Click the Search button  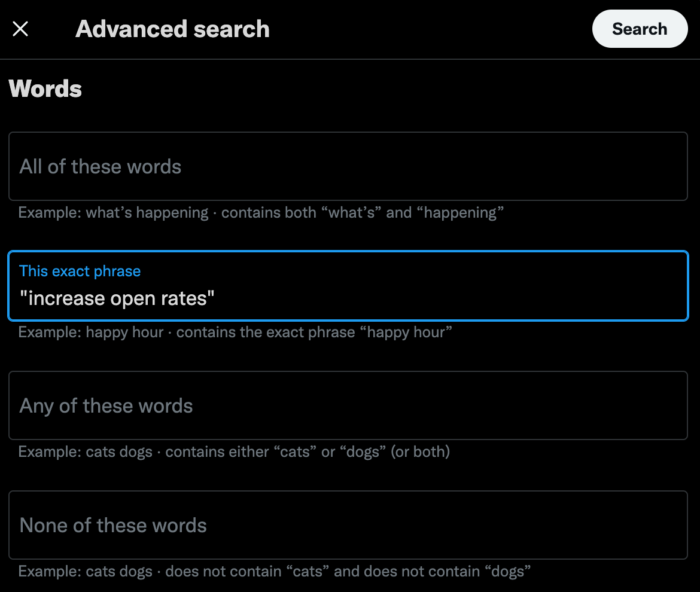pyautogui.click(x=640, y=29)
